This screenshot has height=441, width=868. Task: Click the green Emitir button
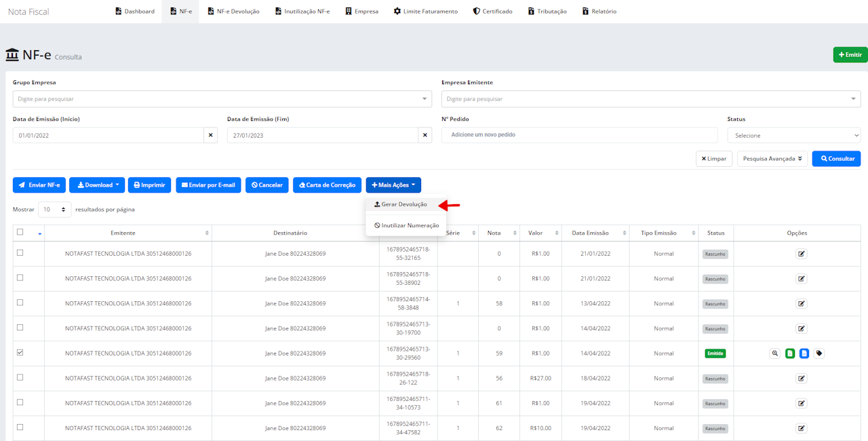point(850,54)
